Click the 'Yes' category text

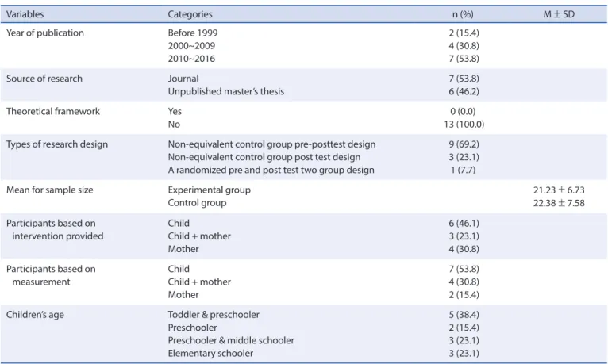(175, 112)
